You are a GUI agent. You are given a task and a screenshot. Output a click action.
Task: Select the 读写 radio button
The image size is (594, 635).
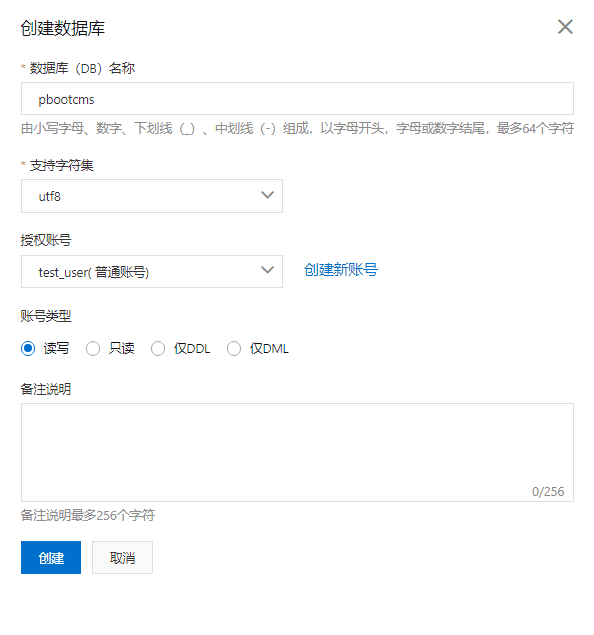(x=28, y=348)
